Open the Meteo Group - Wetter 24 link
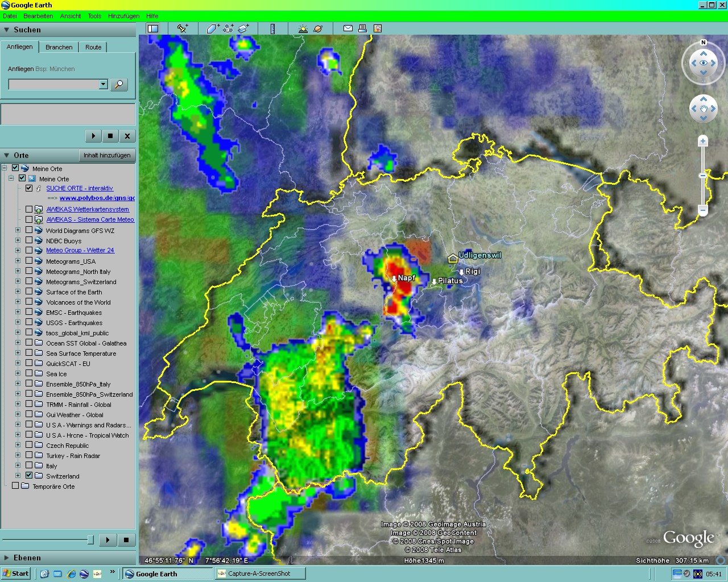The image size is (728, 582). (x=80, y=250)
